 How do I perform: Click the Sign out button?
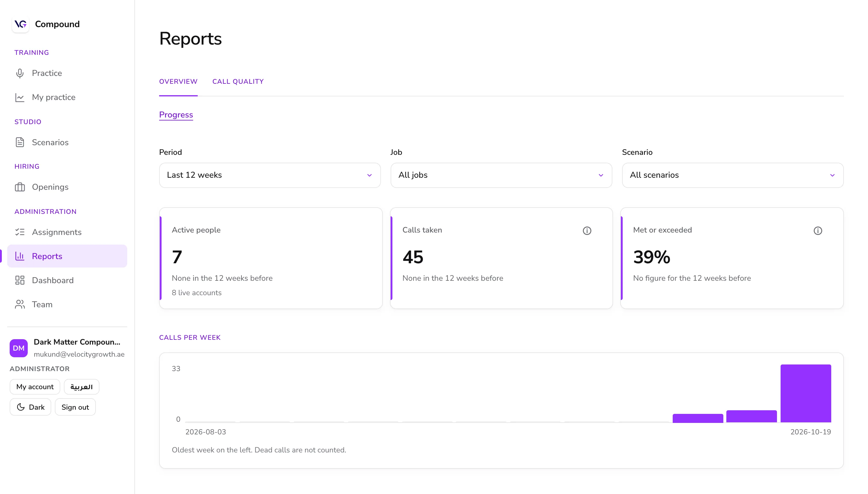coord(75,407)
